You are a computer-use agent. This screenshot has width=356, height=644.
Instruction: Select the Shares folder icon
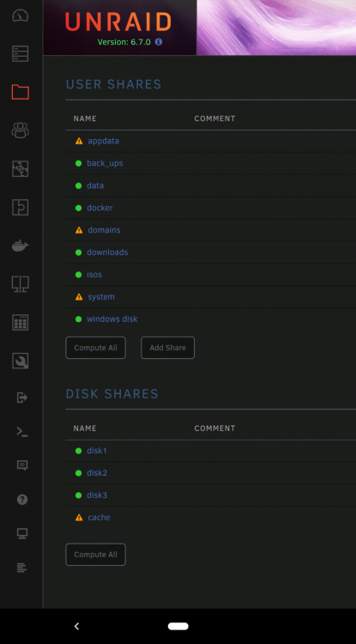(20, 92)
